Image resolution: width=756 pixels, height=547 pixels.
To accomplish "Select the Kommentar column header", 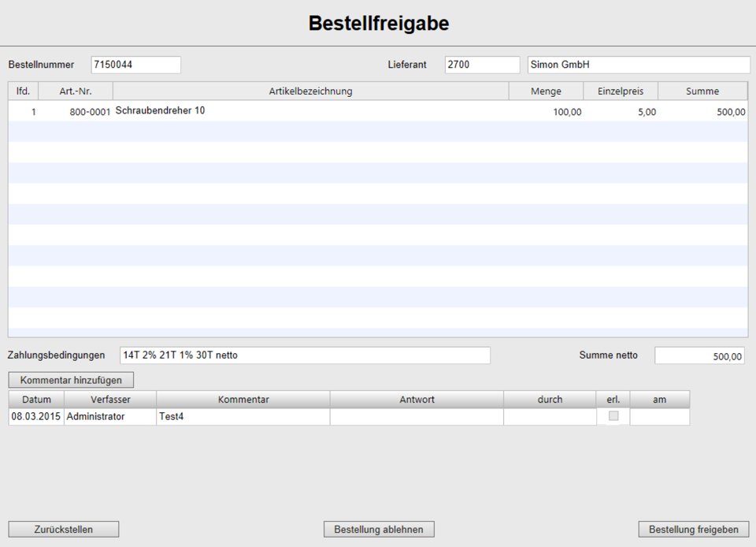I will [243, 400].
